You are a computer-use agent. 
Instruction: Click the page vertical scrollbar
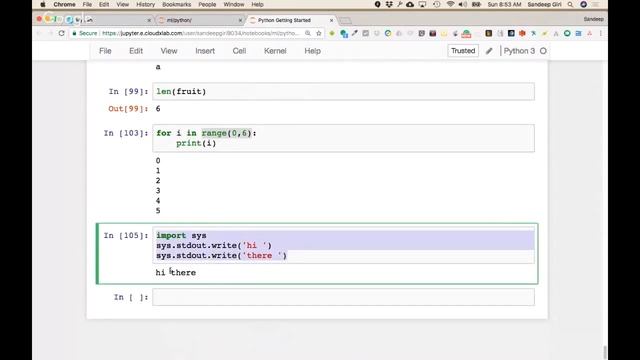(604, 352)
